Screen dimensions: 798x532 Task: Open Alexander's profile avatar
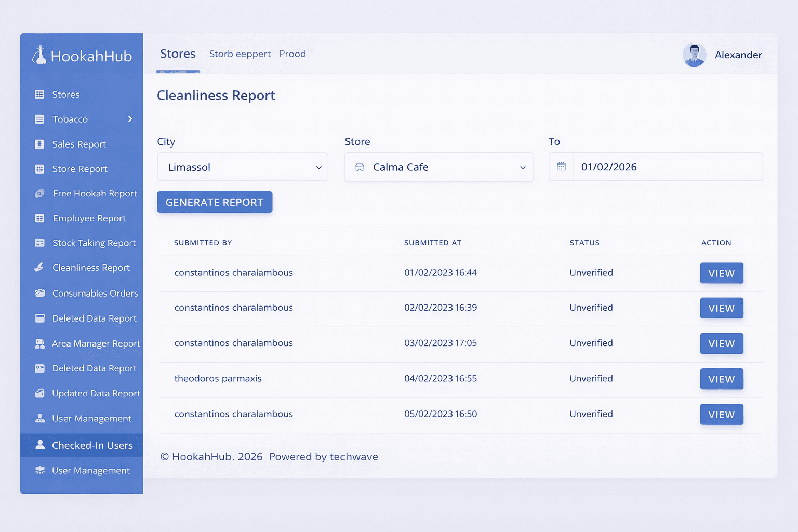(694, 55)
